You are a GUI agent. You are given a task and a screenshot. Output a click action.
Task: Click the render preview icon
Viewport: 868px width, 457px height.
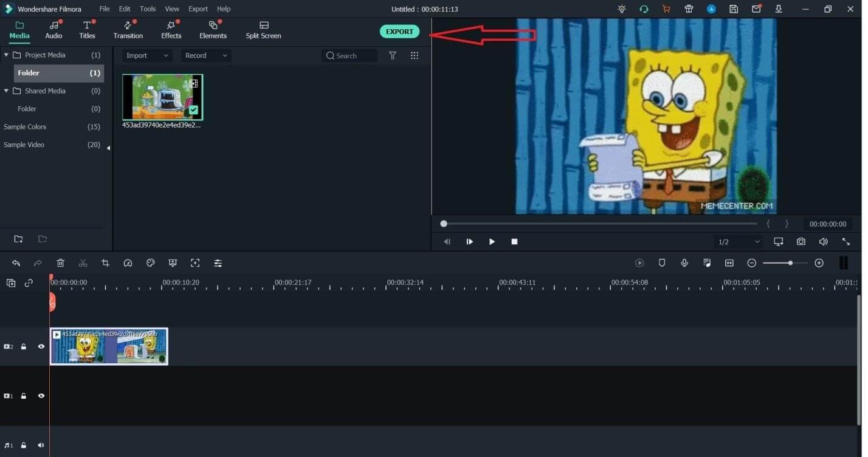(639, 263)
